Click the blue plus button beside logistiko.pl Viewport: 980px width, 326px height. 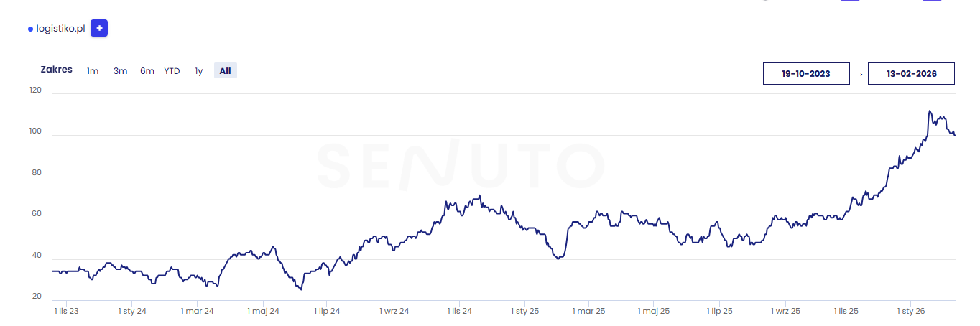pyautogui.click(x=99, y=29)
